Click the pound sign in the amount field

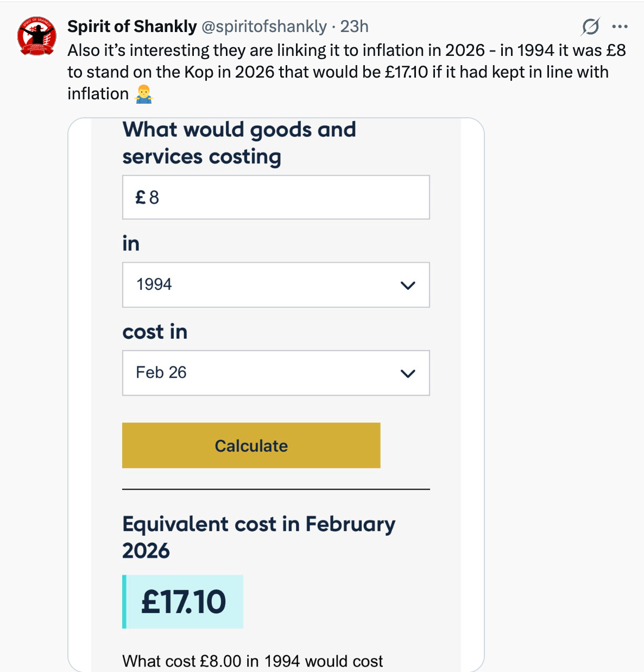(x=140, y=197)
